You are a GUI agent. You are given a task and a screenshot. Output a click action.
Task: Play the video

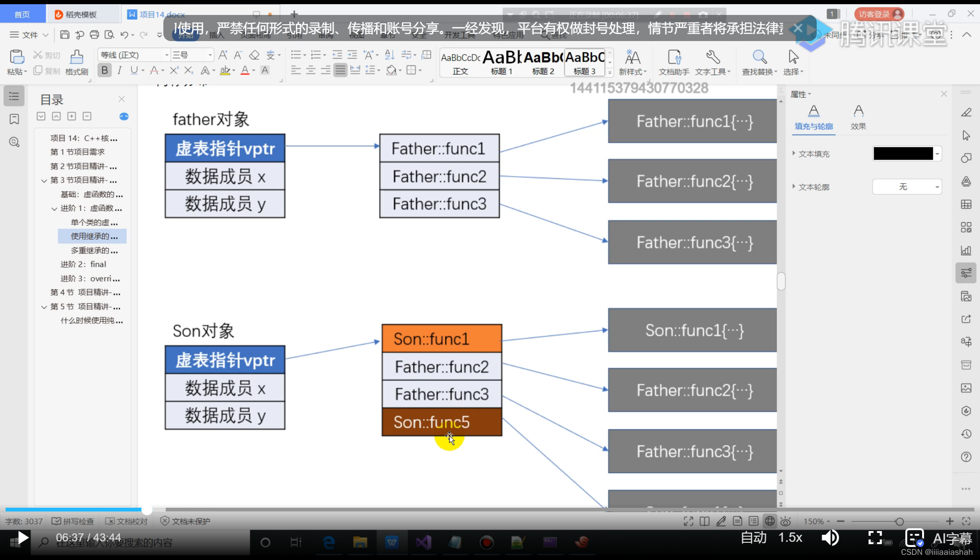22,538
